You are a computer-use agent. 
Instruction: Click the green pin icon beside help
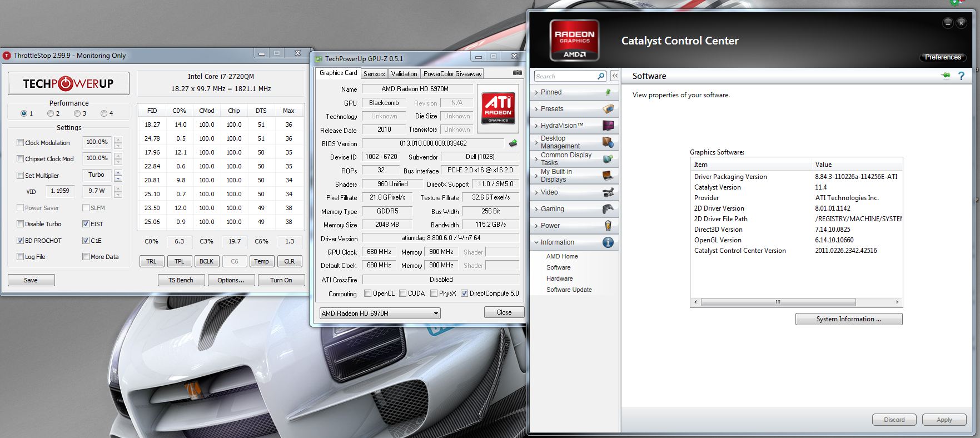click(x=946, y=76)
